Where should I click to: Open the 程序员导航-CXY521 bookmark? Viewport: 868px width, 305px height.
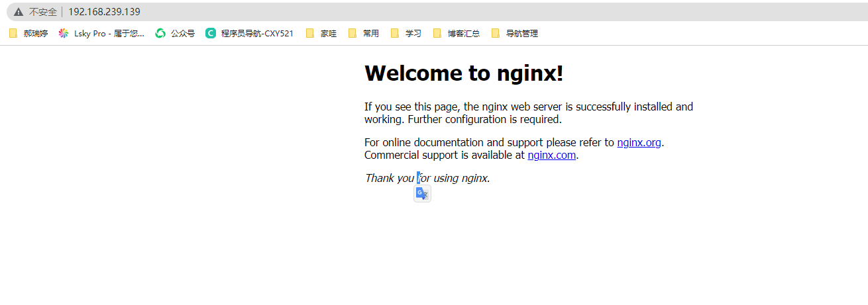(249, 33)
